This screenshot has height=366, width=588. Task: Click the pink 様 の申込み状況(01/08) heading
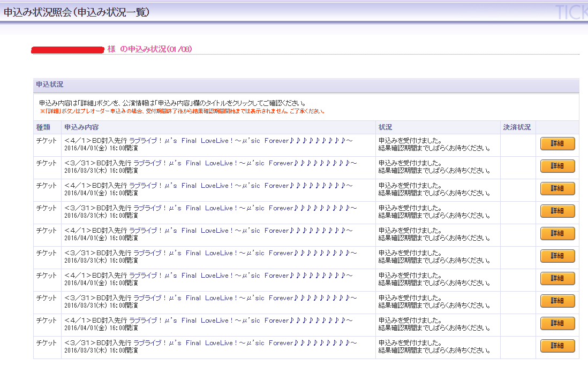coord(149,49)
